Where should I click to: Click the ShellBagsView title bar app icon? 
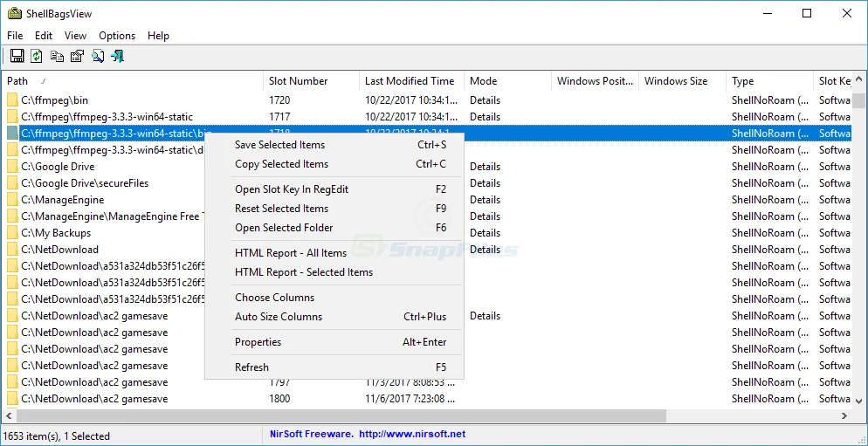pyautogui.click(x=14, y=13)
